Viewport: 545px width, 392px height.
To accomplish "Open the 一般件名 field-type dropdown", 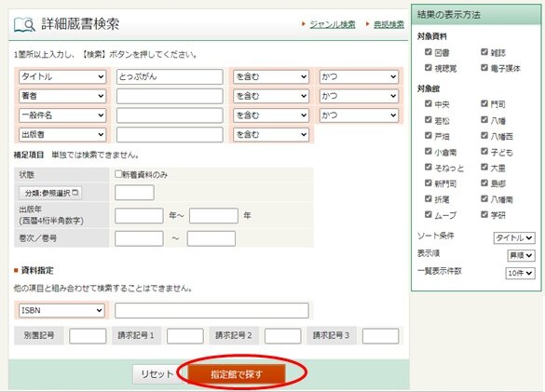I will [62, 115].
